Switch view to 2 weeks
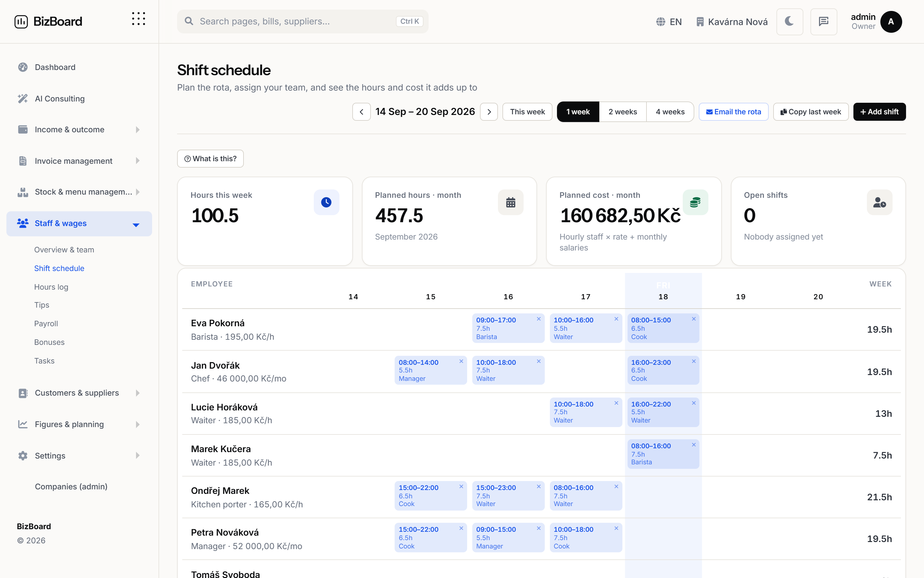 click(623, 112)
